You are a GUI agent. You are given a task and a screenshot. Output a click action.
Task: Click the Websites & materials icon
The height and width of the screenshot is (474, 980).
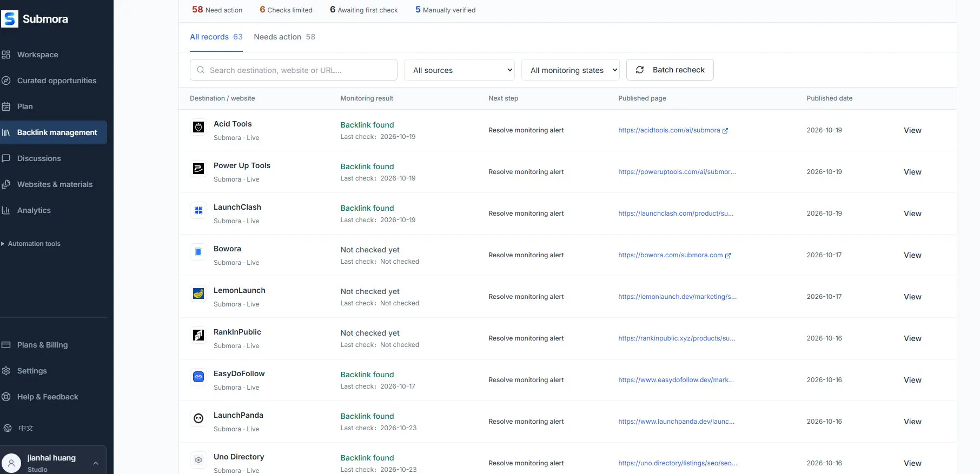pos(6,184)
